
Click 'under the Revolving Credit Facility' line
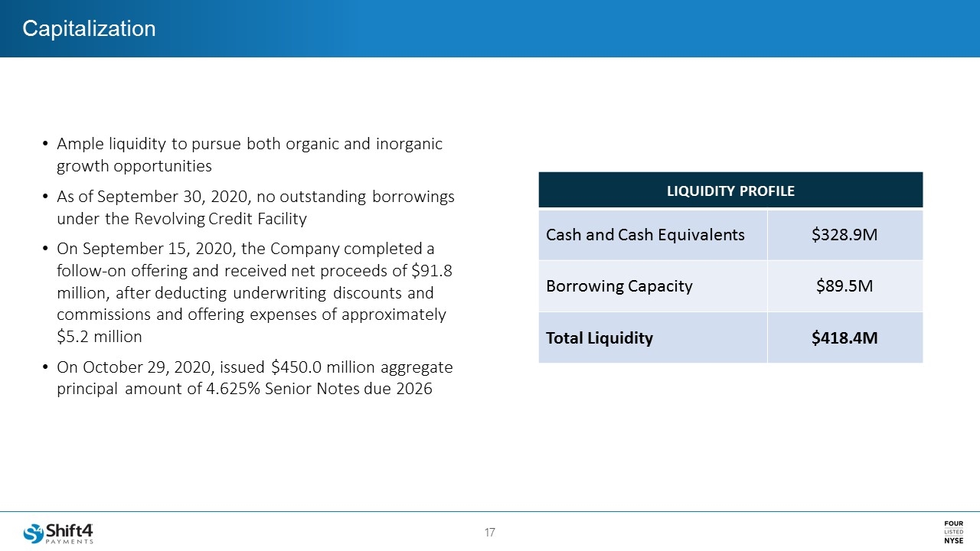pos(181,219)
